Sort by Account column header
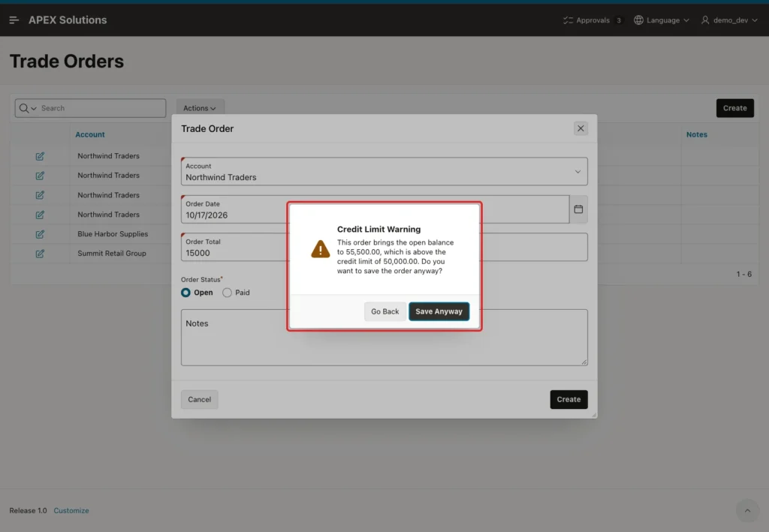 [x=90, y=134]
